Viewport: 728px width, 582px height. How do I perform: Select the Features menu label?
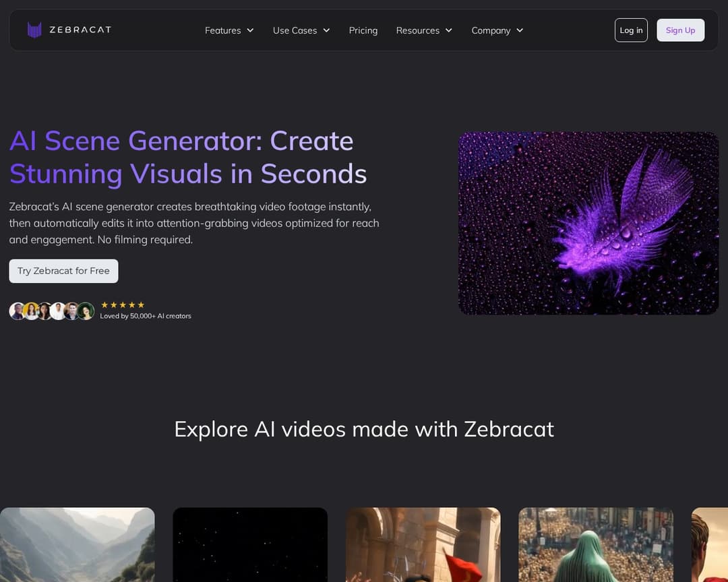pyautogui.click(x=222, y=30)
